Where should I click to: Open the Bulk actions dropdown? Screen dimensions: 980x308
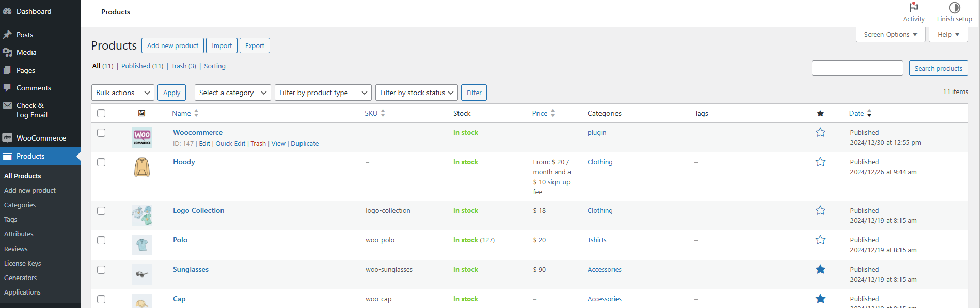tap(122, 93)
